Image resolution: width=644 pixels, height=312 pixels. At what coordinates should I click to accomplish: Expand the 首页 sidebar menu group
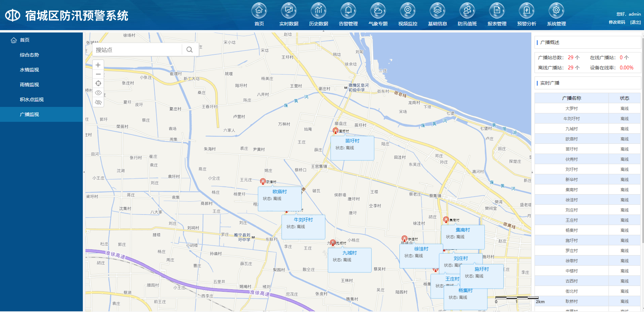click(x=25, y=40)
